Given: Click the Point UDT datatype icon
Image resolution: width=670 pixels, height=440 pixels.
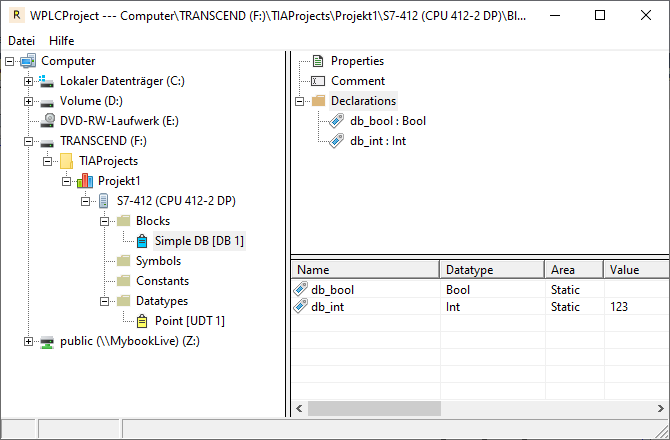Looking at the screenshot, I should click(x=142, y=321).
